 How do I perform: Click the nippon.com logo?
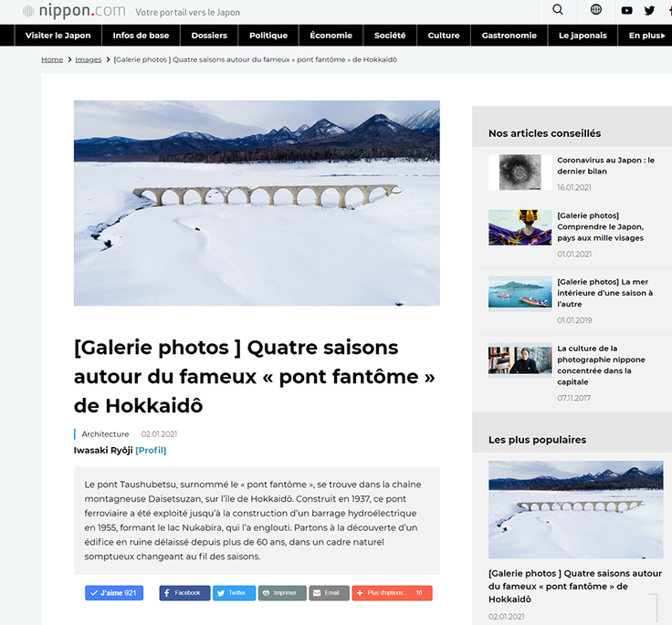click(x=74, y=11)
